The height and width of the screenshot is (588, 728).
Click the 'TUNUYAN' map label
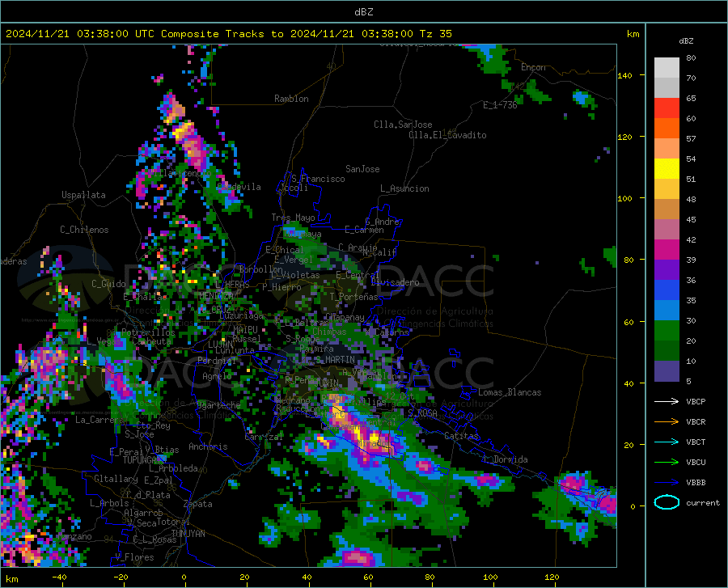[188, 533]
